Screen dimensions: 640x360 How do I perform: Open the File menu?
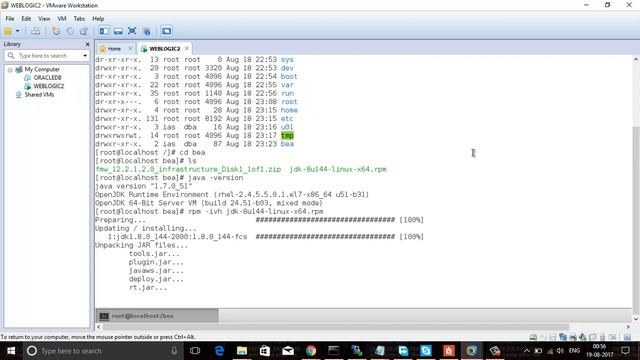10,19
